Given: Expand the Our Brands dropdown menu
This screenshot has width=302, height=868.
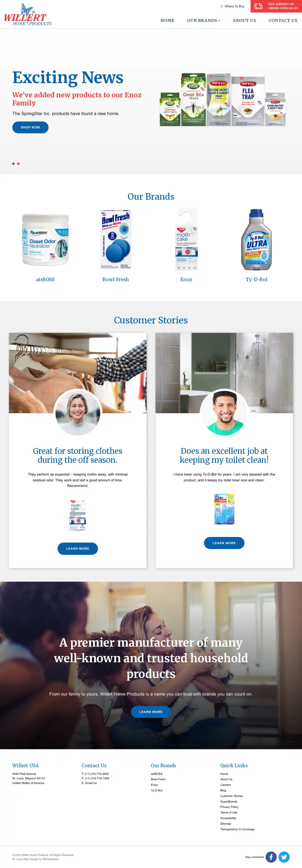Looking at the screenshot, I should [x=204, y=21].
